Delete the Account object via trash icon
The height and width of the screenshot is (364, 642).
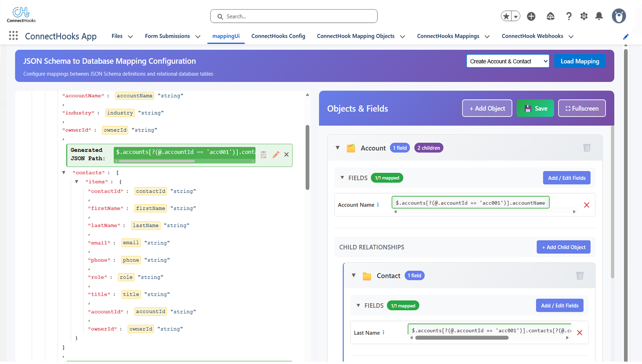[587, 148]
